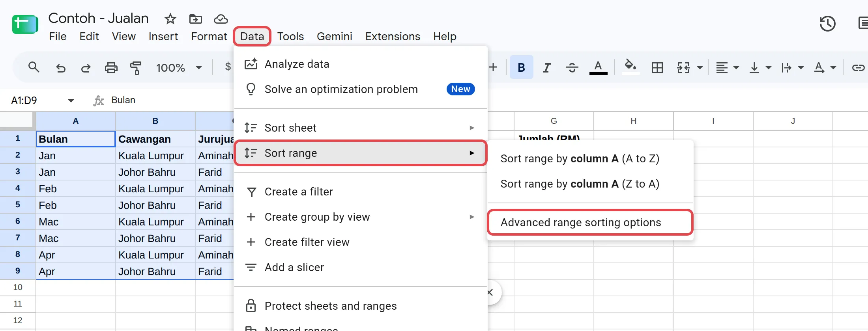868x331 pixels.
Task: Click the name box showing A1:D9
Action: (24, 100)
